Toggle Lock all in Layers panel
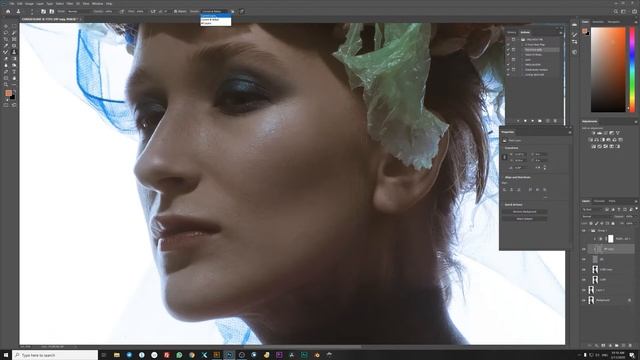This screenshot has height=360, width=640. 613,223
